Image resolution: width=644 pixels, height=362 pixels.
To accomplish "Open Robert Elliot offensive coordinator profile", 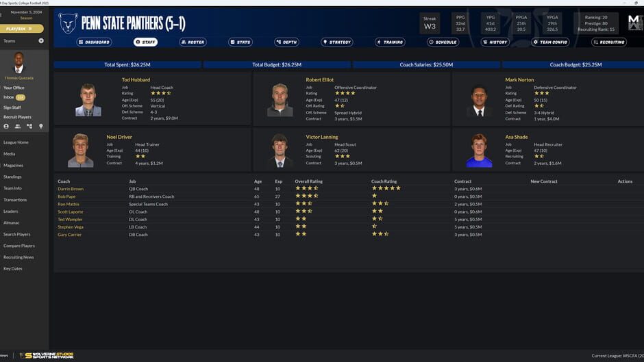I will (x=319, y=79).
